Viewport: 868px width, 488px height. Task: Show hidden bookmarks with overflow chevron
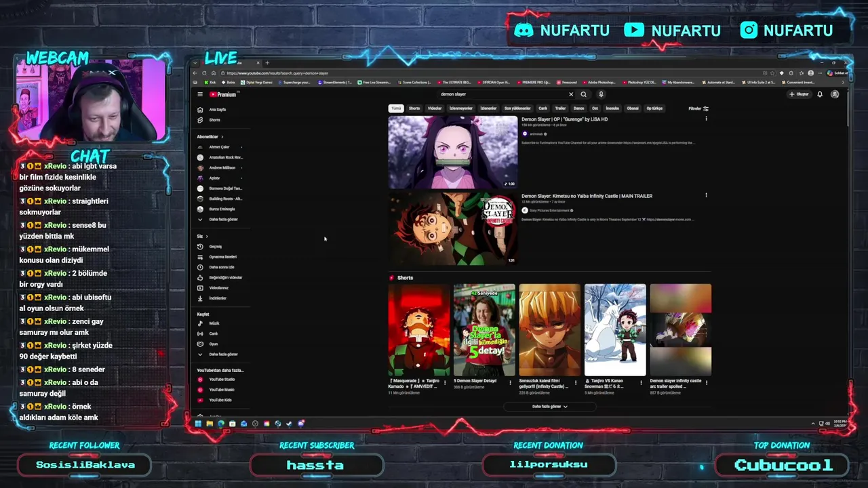tap(842, 83)
